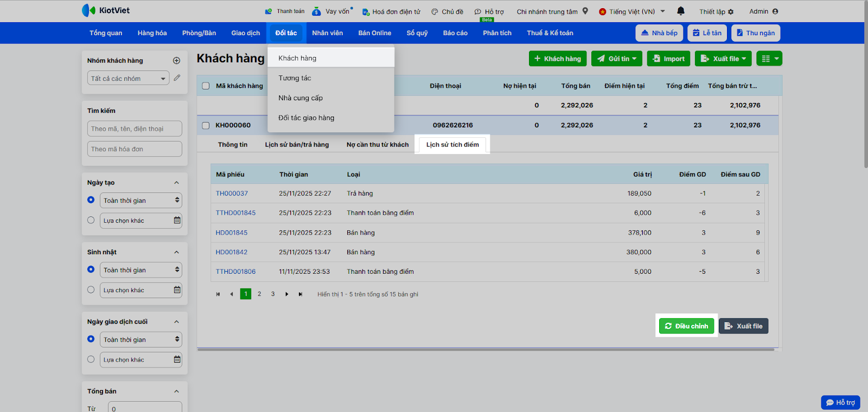
Task: Click the search field Theo mã hóa đơn
Action: click(135, 149)
